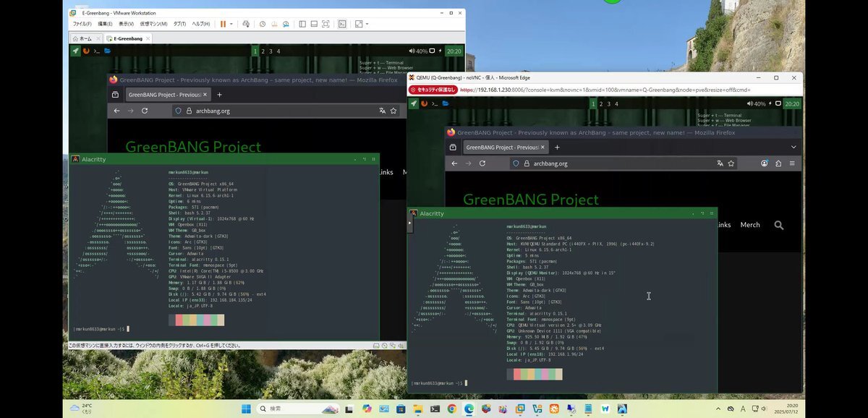Open new tab in VMware guest Firefox
This screenshot has width=868, height=418.
coord(220,95)
